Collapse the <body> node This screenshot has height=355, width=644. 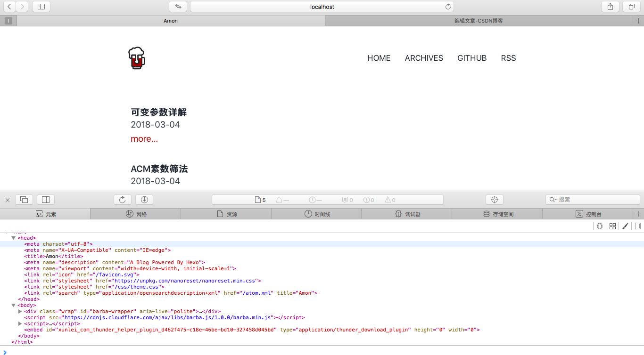click(x=13, y=306)
